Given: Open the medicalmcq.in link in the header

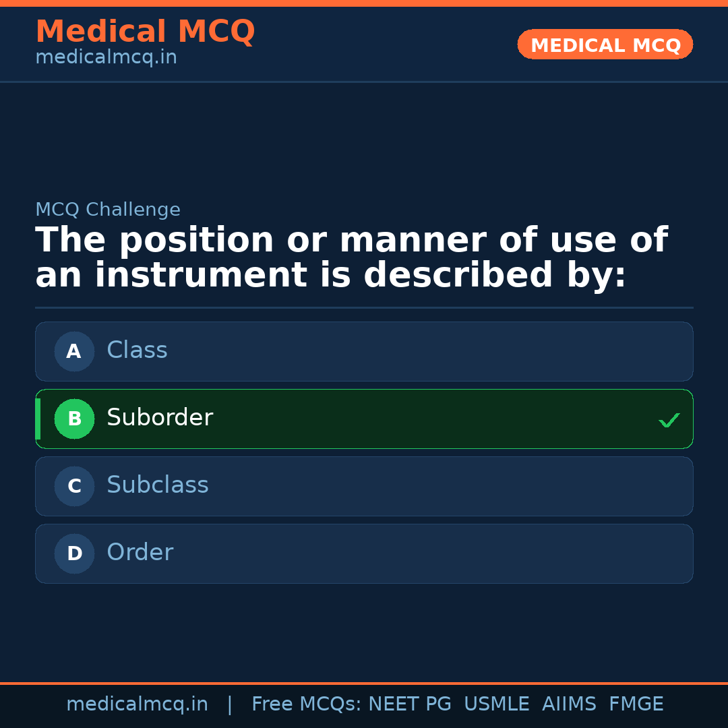Looking at the screenshot, I should [106, 57].
